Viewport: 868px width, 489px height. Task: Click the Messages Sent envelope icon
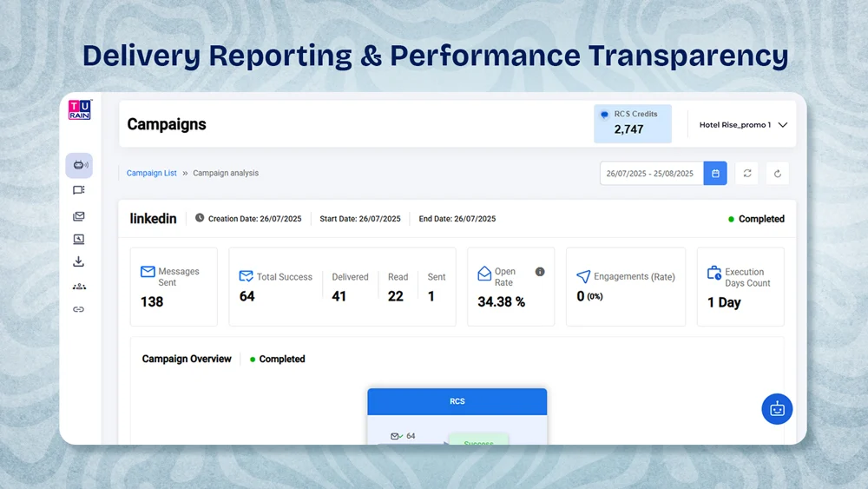pos(148,271)
